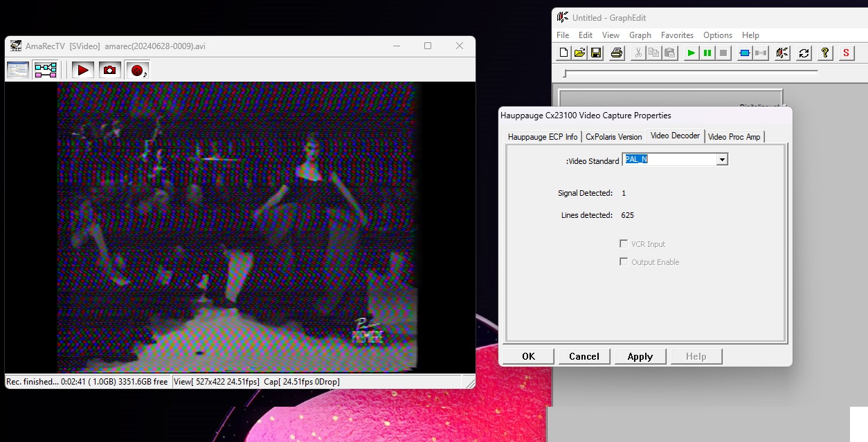This screenshot has height=442, width=868.
Task: Click the Help button in properties dialog
Action: (696, 356)
